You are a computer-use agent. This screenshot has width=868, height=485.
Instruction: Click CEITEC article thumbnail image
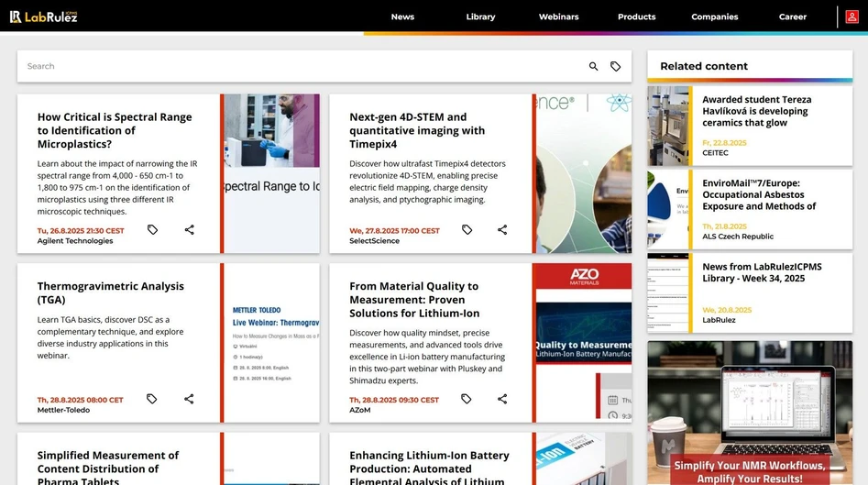point(668,126)
